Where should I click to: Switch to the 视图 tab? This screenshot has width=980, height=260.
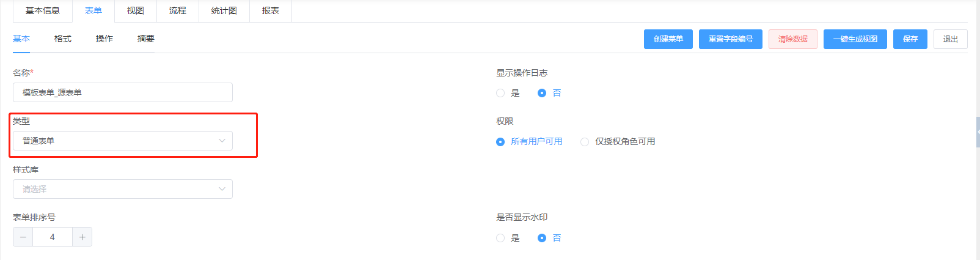136,11
